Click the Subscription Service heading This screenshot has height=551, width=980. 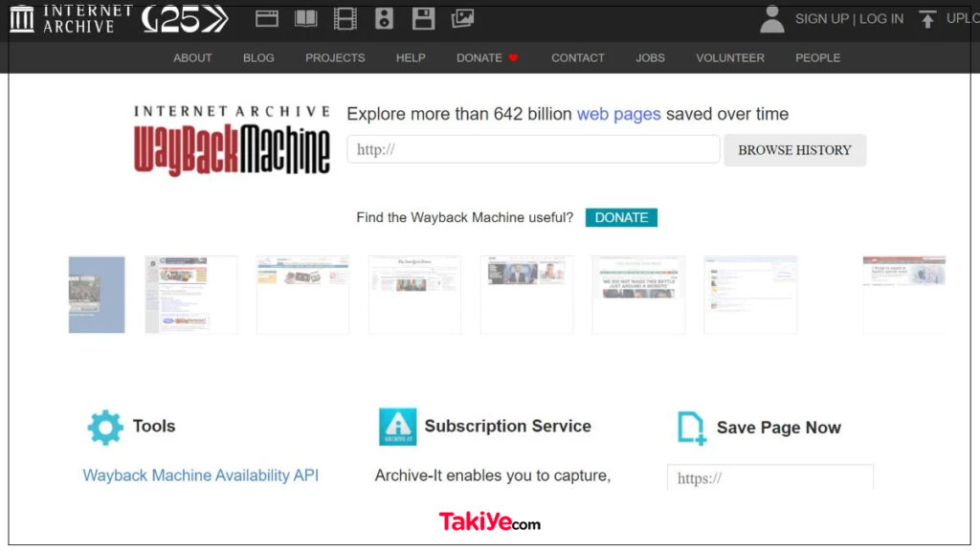click(507, 426)
